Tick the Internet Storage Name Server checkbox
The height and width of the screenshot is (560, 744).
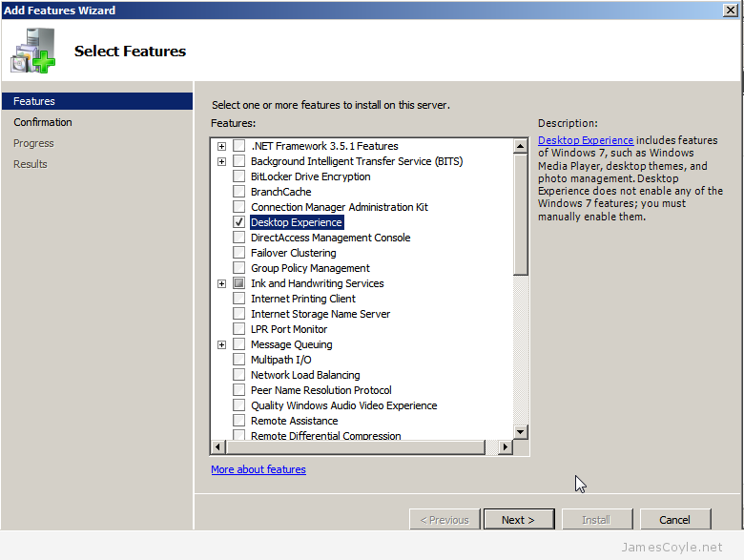(x=239, y=313)
